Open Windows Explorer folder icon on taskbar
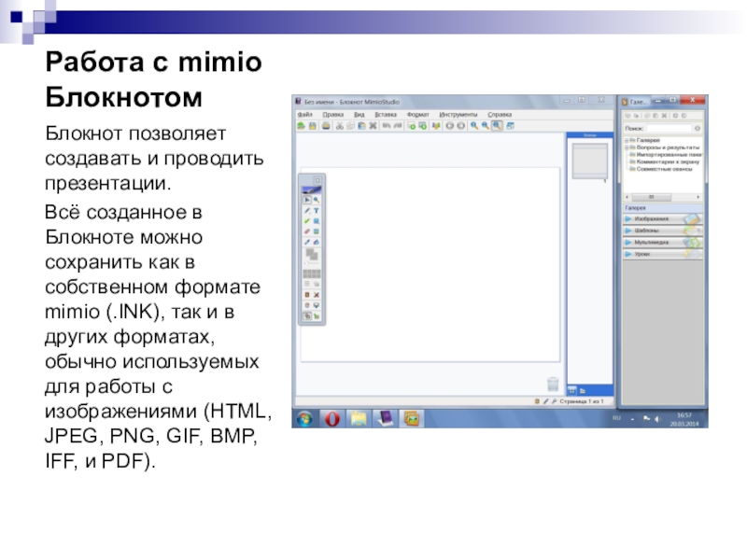The image size is (747, 560). click(359, 418)
